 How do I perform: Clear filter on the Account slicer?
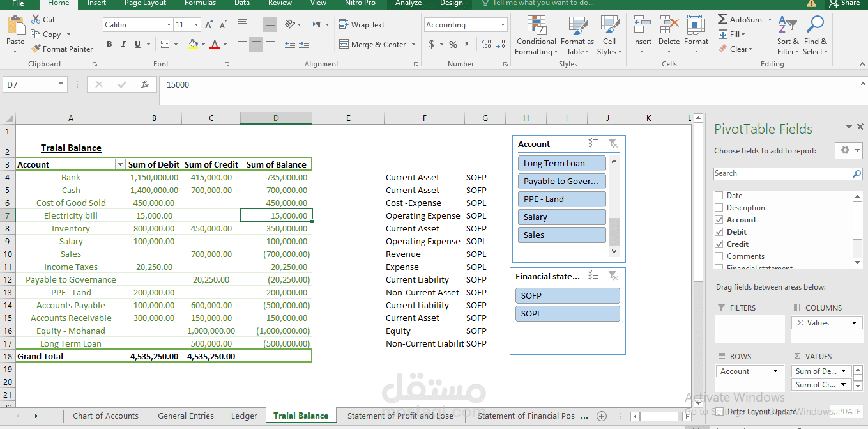[613, 144]
